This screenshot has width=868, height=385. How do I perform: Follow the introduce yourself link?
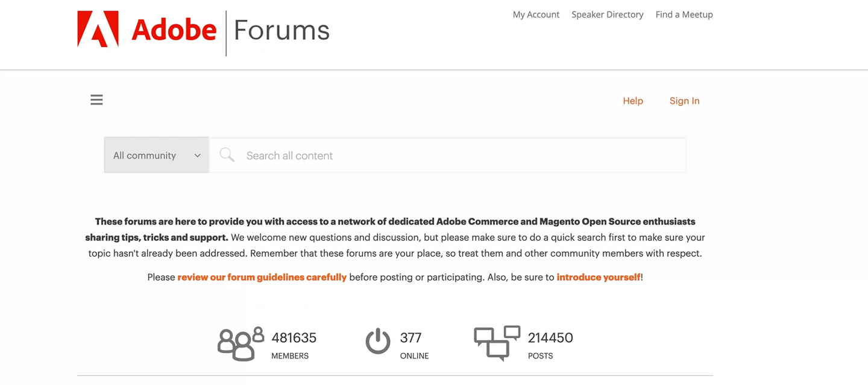[599, 278]
